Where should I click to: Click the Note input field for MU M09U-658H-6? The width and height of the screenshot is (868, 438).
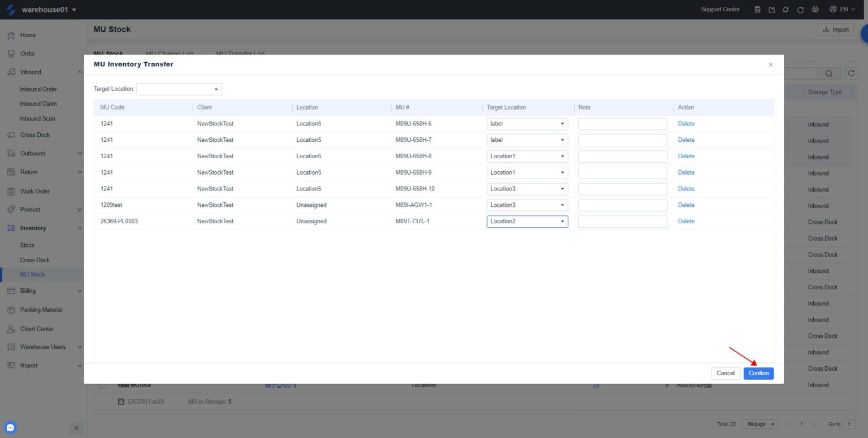click(622, 123)
